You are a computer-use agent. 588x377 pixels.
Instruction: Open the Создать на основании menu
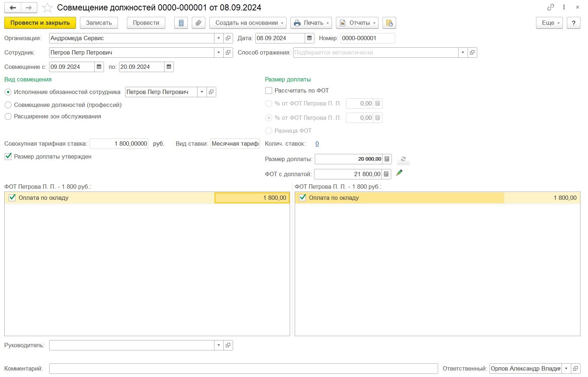[x=248, y=23]
